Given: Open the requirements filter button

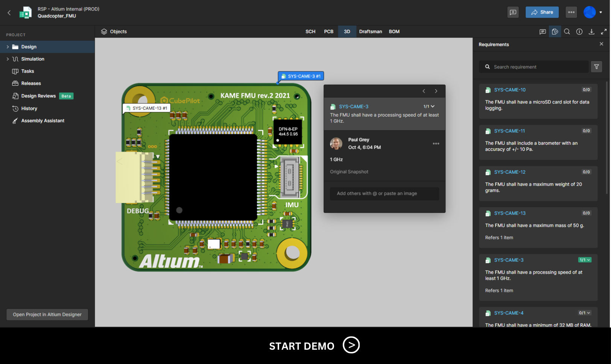Looking at the screenshot, I should (596, 67).
